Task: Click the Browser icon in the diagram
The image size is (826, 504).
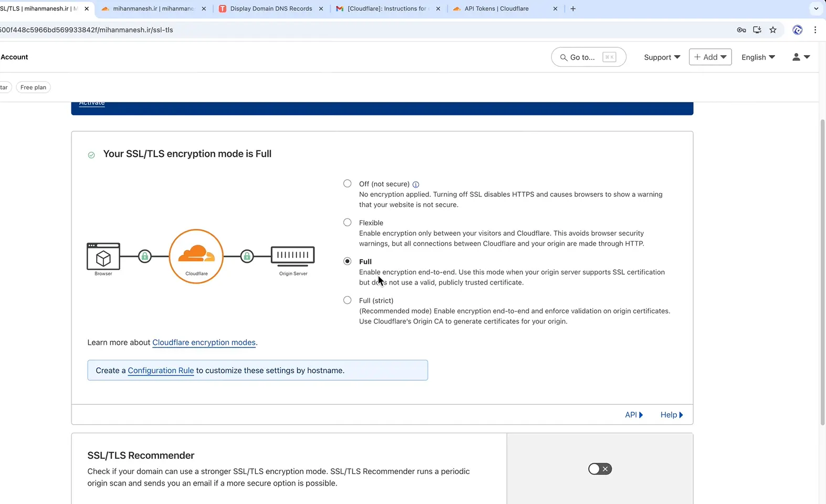Action: (103, 256)
